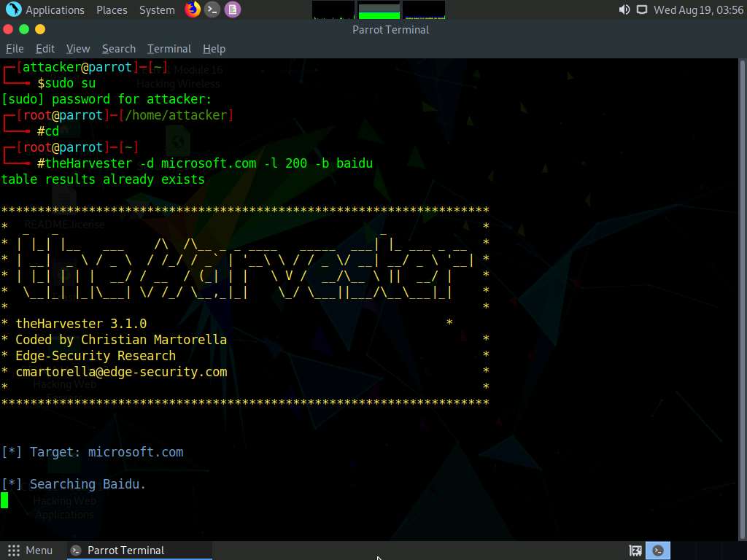Viewport: 747px width, 560px height.
Task: Click the Parrot Terminal title bar text
Action: (391, 29)
